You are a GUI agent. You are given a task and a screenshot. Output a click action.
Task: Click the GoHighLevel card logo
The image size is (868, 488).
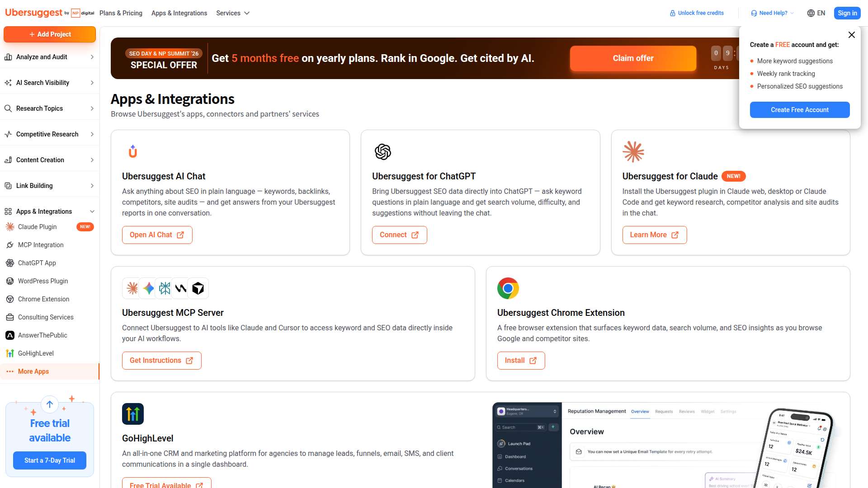[x=133, y=414]
